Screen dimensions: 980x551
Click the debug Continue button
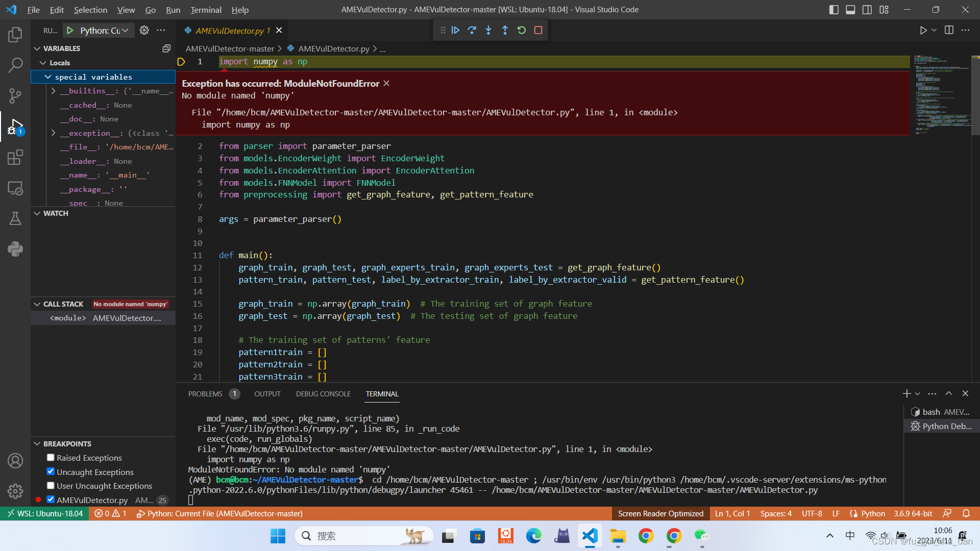coord(455,31)
